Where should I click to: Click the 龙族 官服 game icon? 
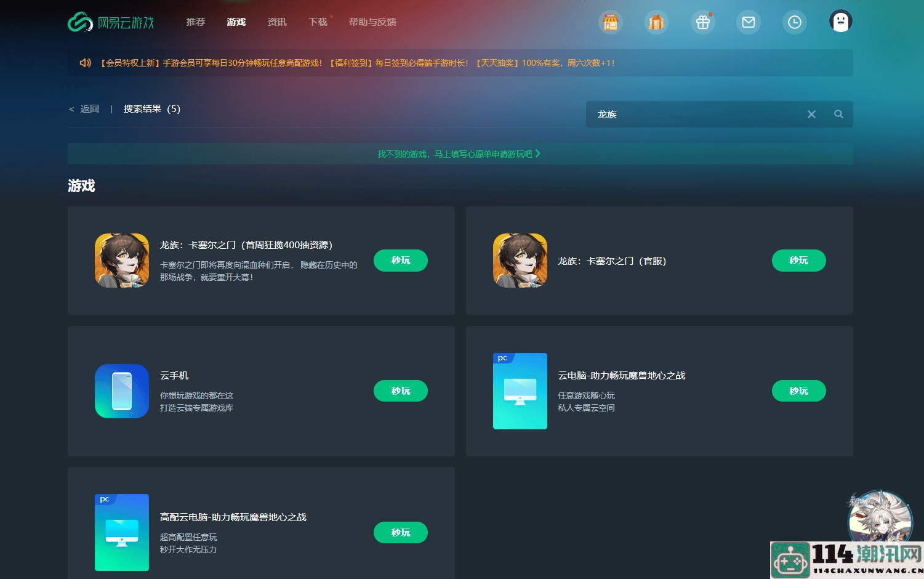pos(520,261)
